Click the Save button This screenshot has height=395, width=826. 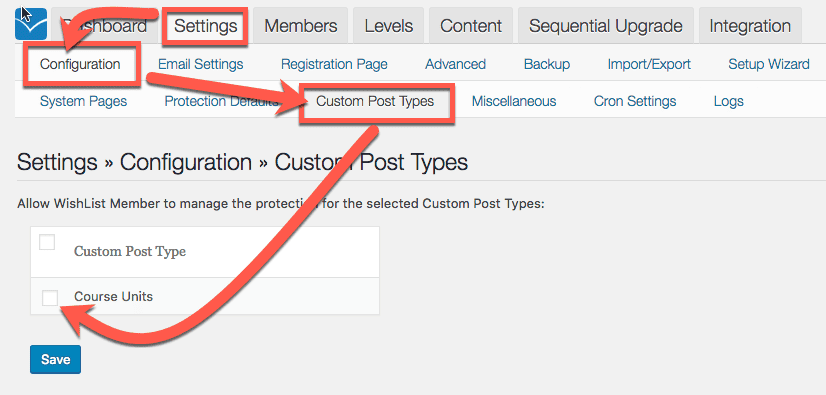click(x=55, y=360)
